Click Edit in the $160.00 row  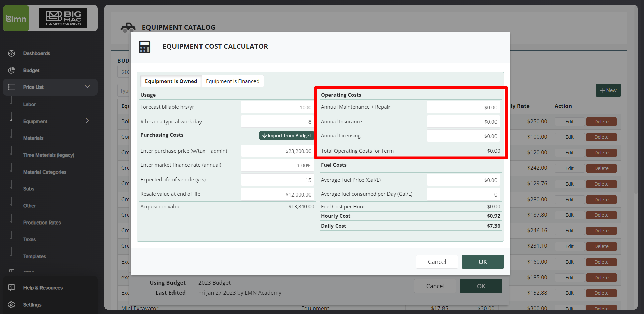click(570, 262)
